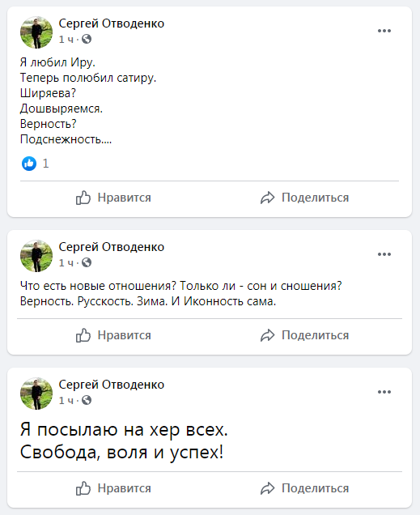Share the second post via Поделиться

pyautogui.click(x=304, y=335)
